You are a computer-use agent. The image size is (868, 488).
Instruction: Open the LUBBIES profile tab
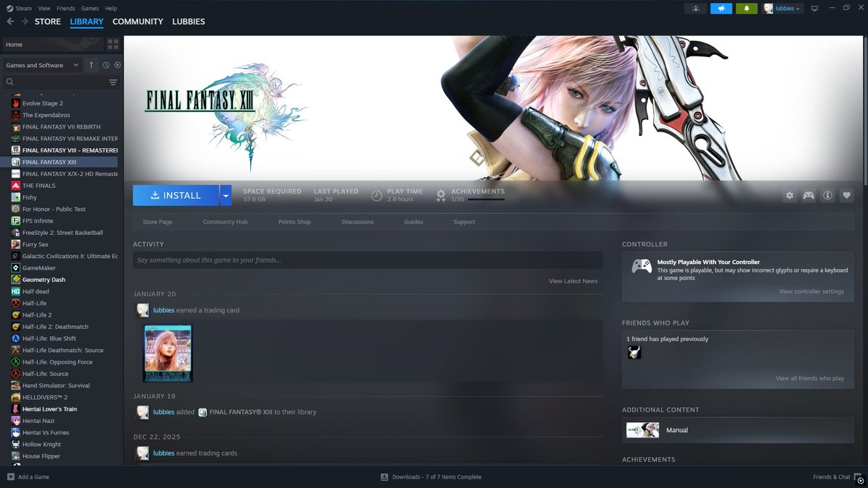pyautogui.click(x=189, y=22)
